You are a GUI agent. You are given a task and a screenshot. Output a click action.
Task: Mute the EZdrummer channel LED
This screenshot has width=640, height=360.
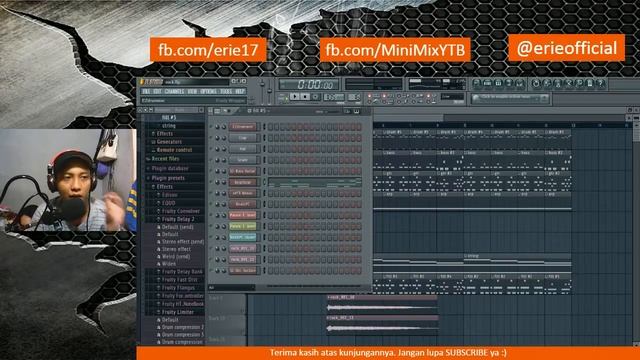coord(211,127)
